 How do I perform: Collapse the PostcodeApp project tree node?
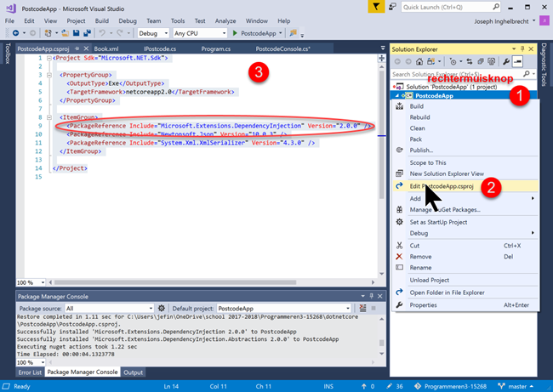point(396,95)
